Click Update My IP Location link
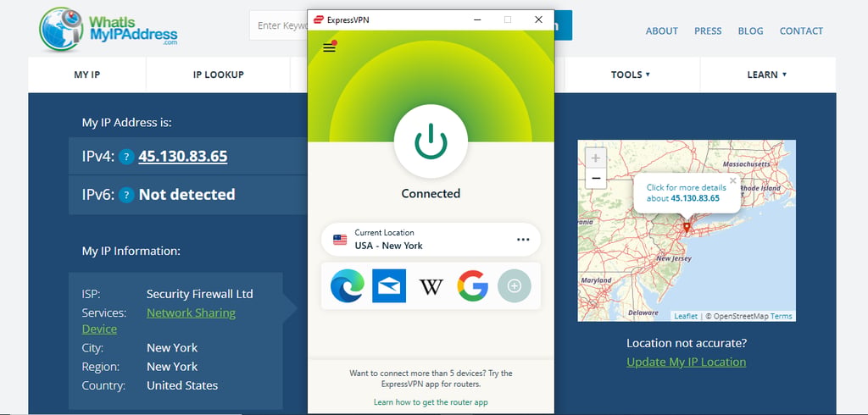The height and width of the screenshot is (415, 868). tap(687, 362)
